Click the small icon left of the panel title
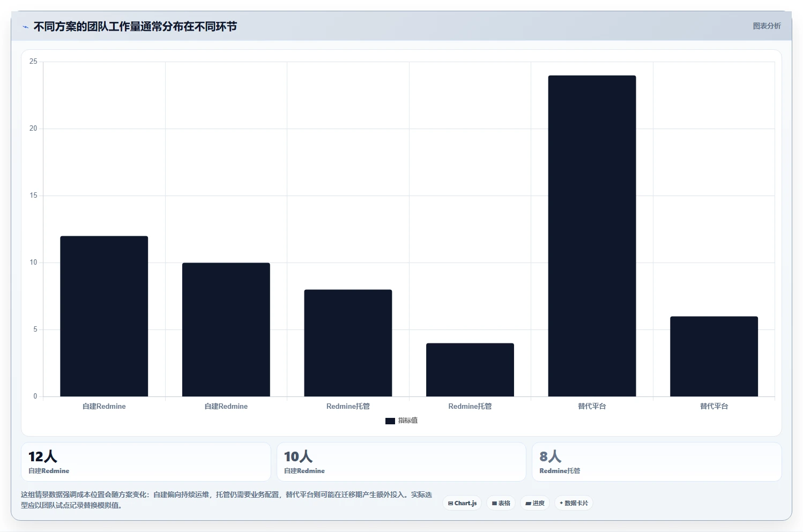 click(25, 27)
